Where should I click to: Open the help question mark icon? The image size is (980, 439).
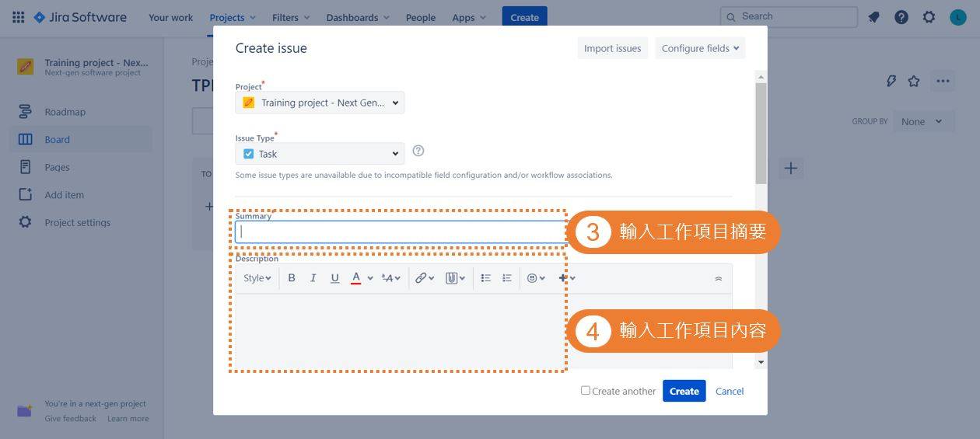tap(901, 17)
